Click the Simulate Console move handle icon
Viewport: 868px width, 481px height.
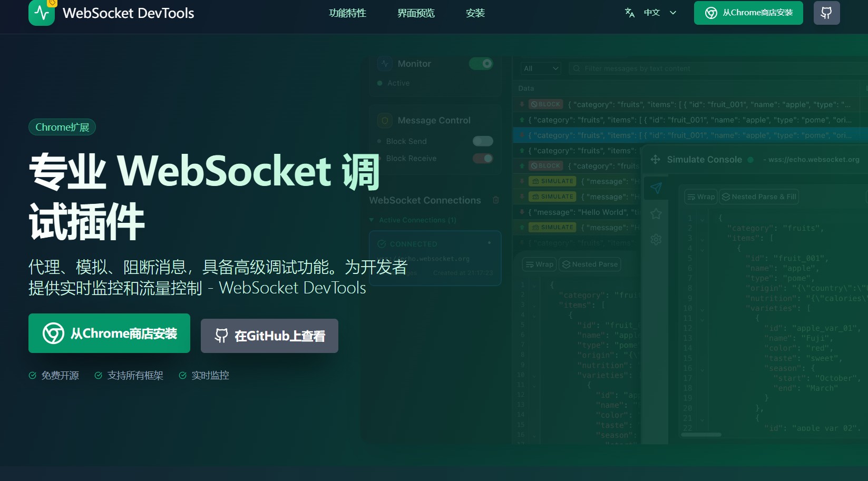click(x=656, y=160)
